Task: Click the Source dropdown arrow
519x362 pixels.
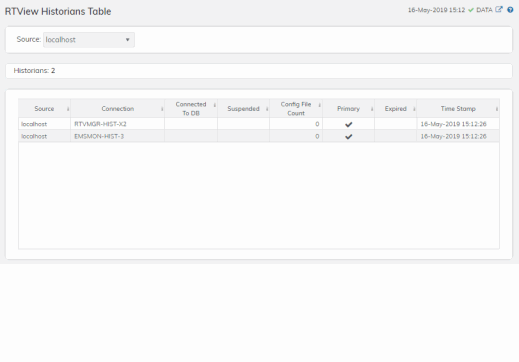Action: click(127, 40)
